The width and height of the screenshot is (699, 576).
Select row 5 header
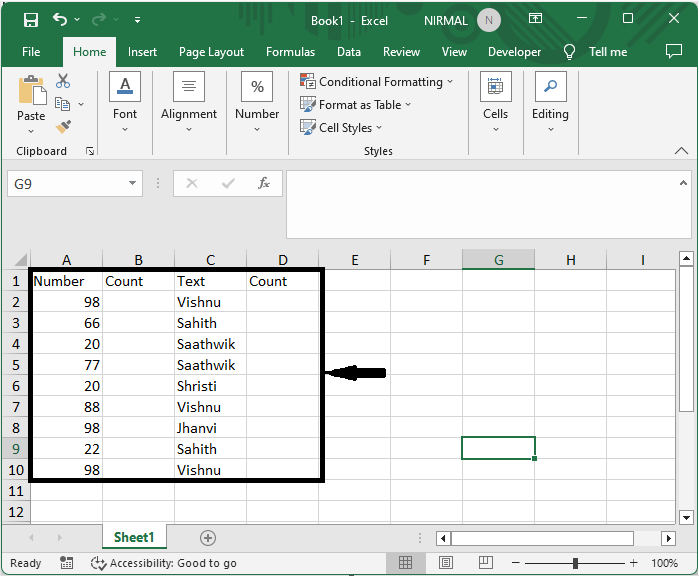pyautogui.click(x=16, y=365)
